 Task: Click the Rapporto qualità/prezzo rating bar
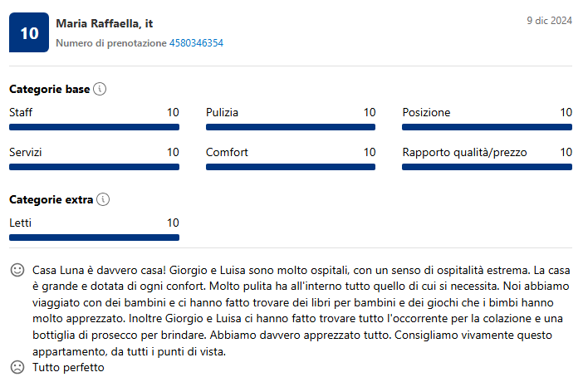click(x=487, y=167)
